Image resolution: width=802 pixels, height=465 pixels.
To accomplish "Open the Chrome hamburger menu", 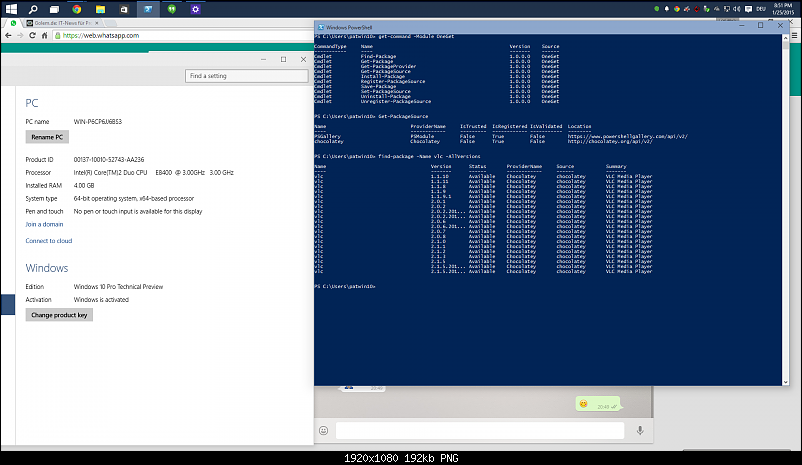I will [794, 35].
